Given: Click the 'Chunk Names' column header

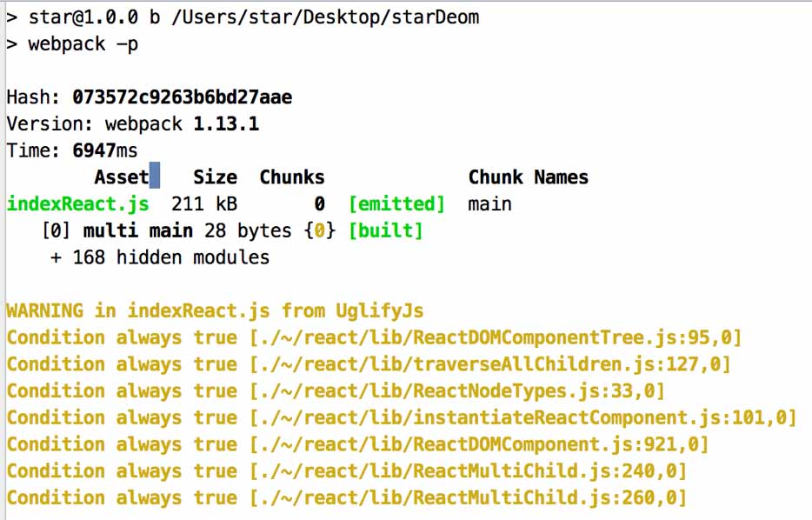Looking at the screenshot, I should [529, 177].
